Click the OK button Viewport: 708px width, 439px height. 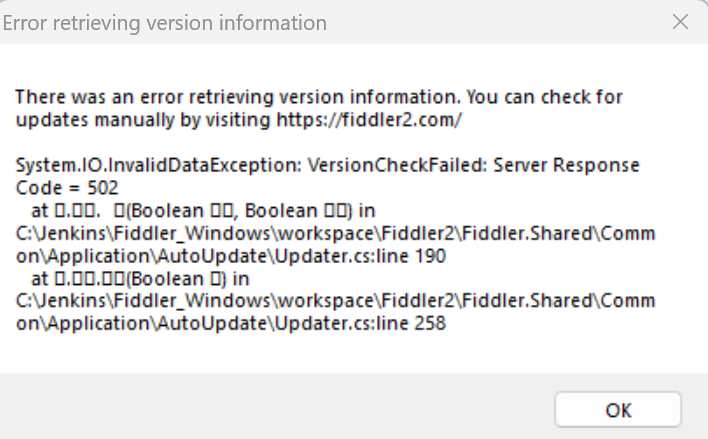click(618, 409)
